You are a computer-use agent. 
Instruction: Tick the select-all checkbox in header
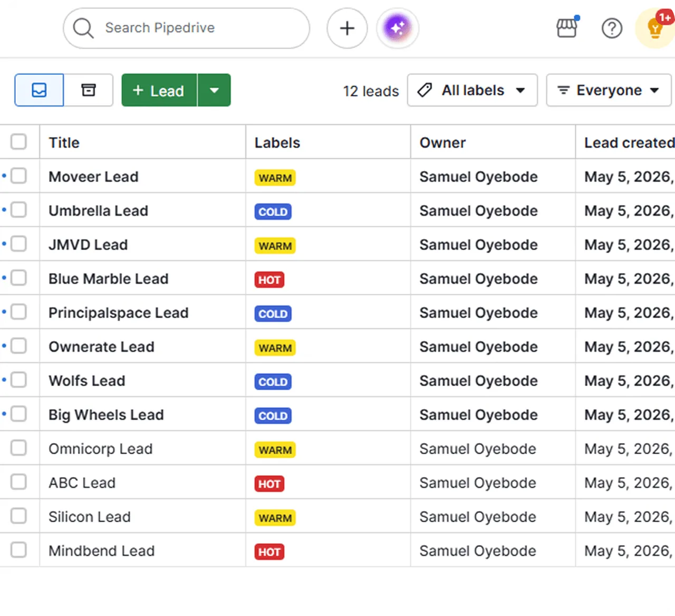point(18,142)
